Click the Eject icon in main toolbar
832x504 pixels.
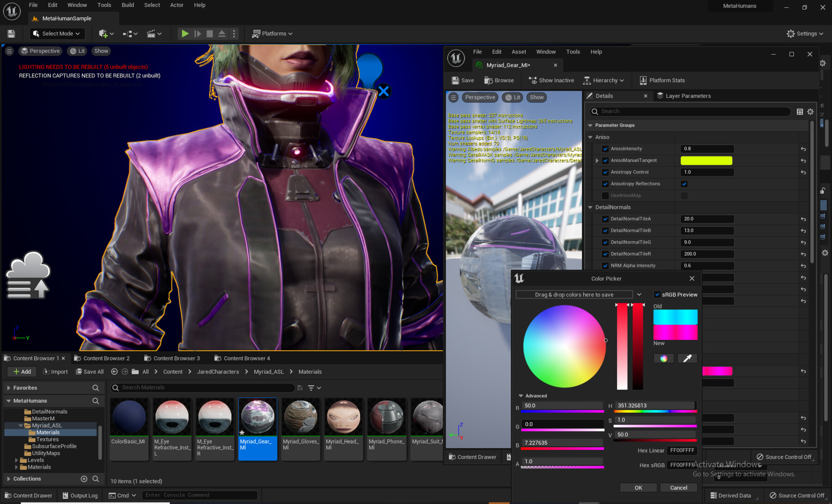[x=222, y=34]
